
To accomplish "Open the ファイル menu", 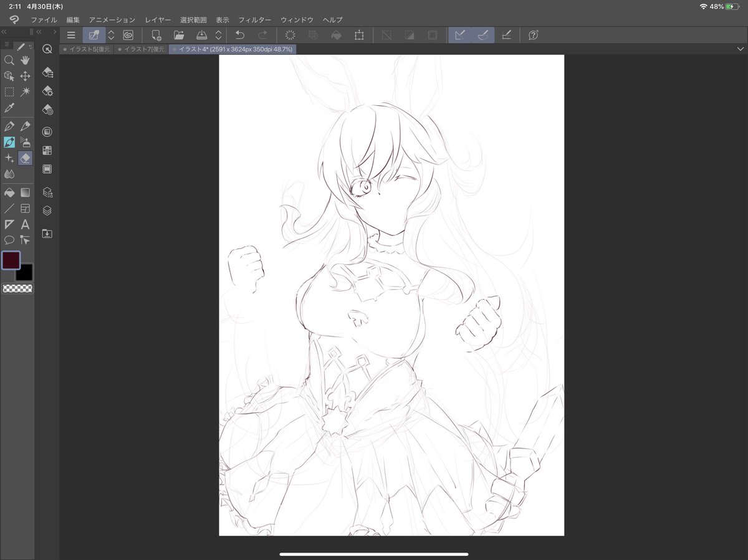I will (44, 19).
